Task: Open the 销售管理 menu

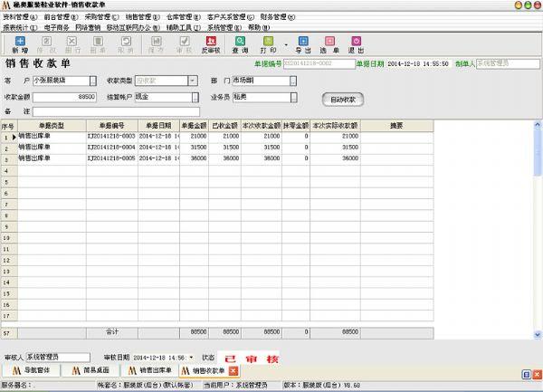Action: point(143,17)
